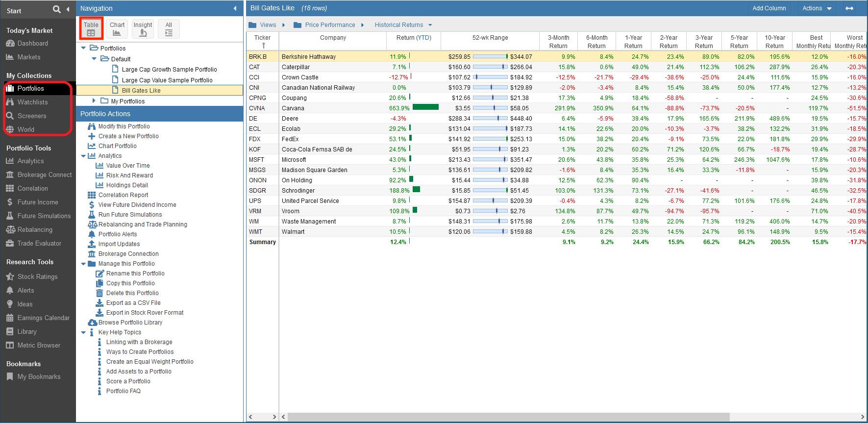Collapse the Default folder node
The image size is (868, 423).
94,59
